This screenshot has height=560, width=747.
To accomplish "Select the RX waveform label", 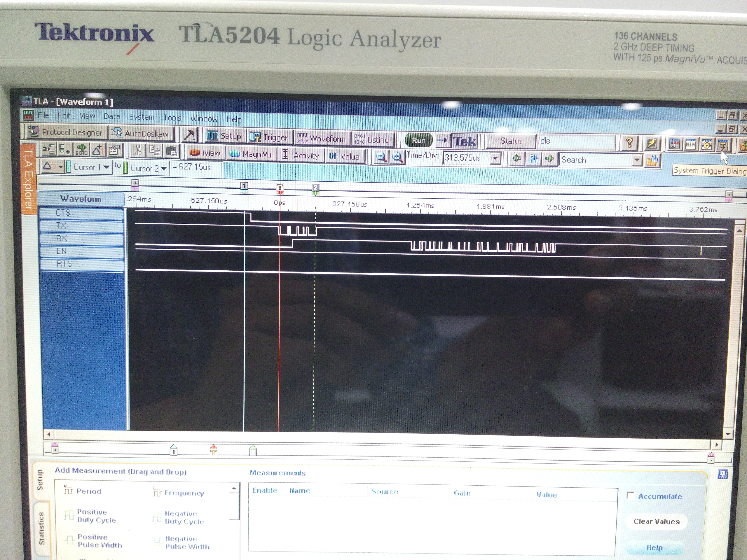I will [x=81, y=239].
